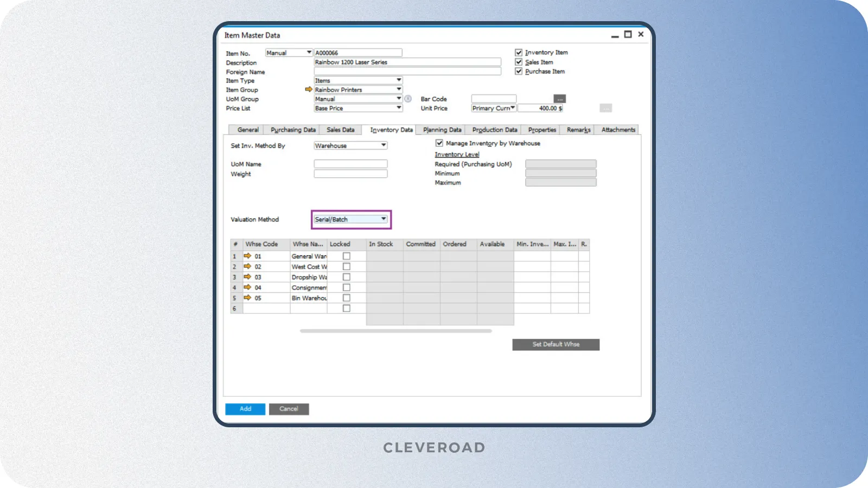
Task: Open the Set Inv. Method By dropdown
Action: tap(383, 145)
